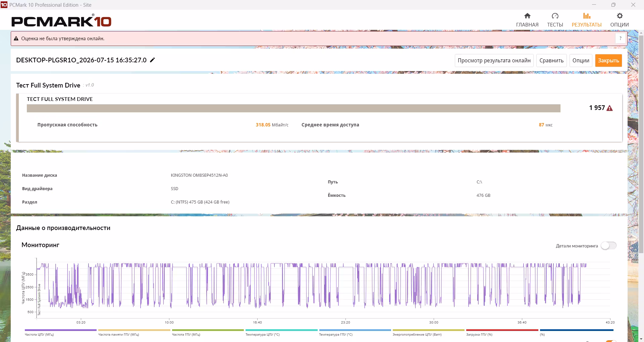This screenshot has height=342, width=644.
Task: Click the 16:40 time label on chart axis
Action: [x=257, y=323]
